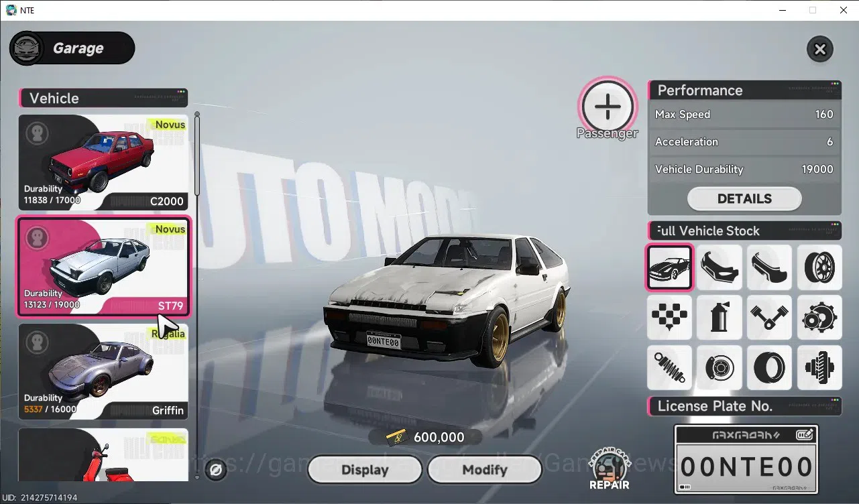This screenshot has height=504, width=859.
Task: Select the engine pistons part icon
Action: (769, 317)
